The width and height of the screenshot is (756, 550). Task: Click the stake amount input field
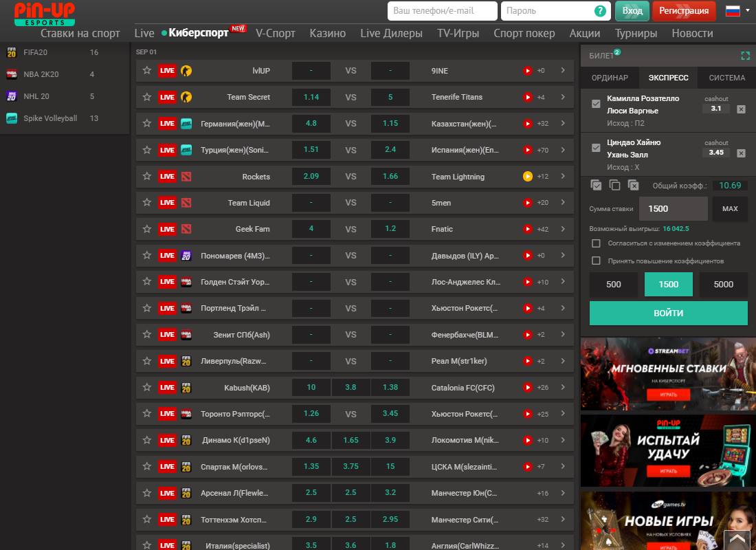point(673,208)
